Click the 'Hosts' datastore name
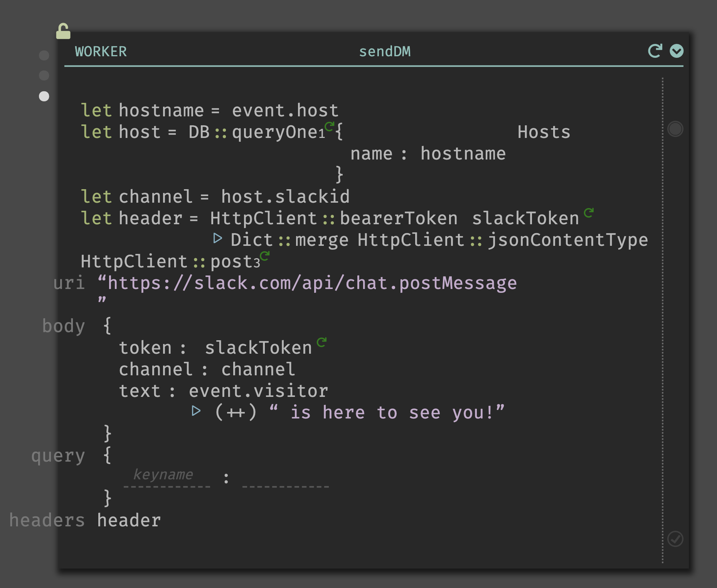 click(x=544, y=132)
